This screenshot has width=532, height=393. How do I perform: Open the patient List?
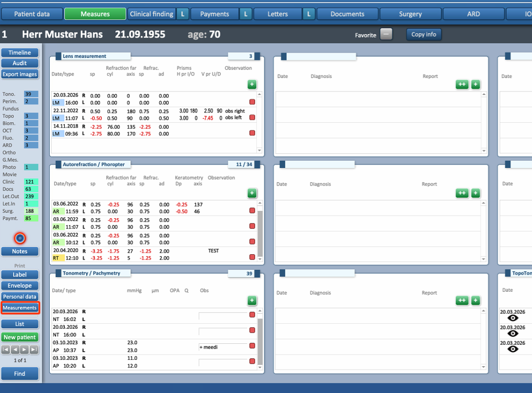coord(19,324)
